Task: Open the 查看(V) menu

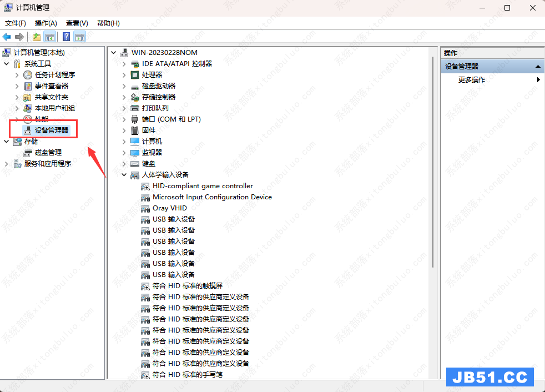Action: coord(77,23)
